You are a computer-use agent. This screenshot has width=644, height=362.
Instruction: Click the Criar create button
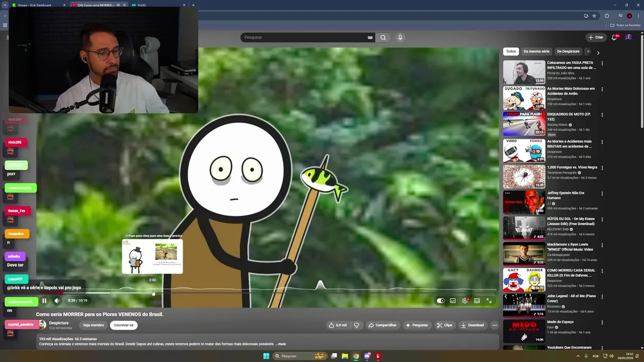pos(596,37)
